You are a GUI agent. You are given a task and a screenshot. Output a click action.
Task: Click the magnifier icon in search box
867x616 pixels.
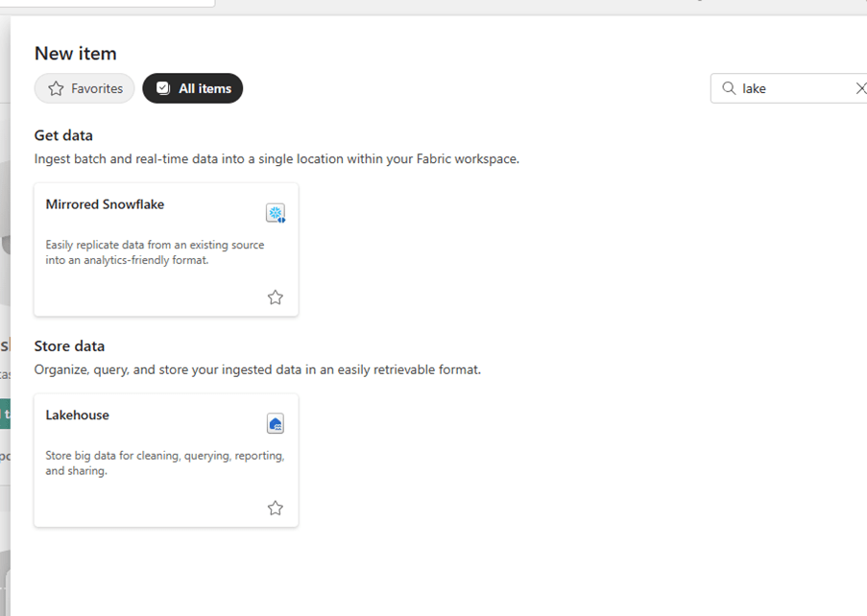pyautogui.click(x=729, y=88)
